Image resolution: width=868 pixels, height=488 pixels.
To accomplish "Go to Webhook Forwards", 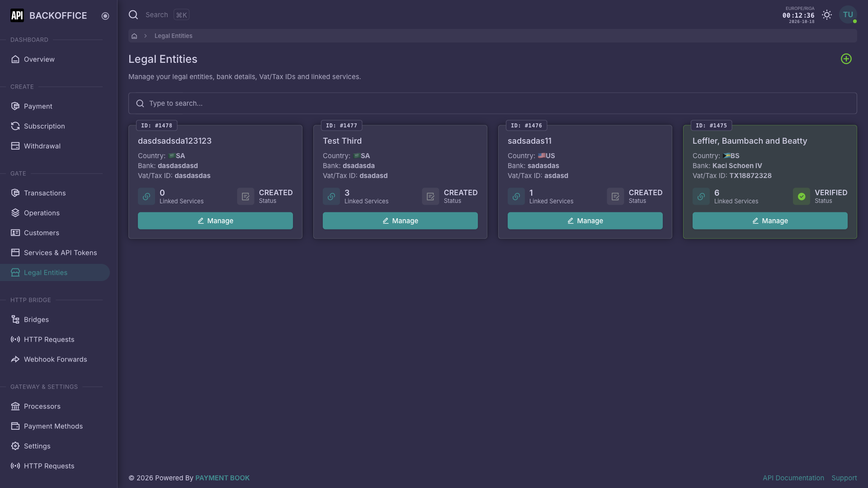I will point(55,359).
